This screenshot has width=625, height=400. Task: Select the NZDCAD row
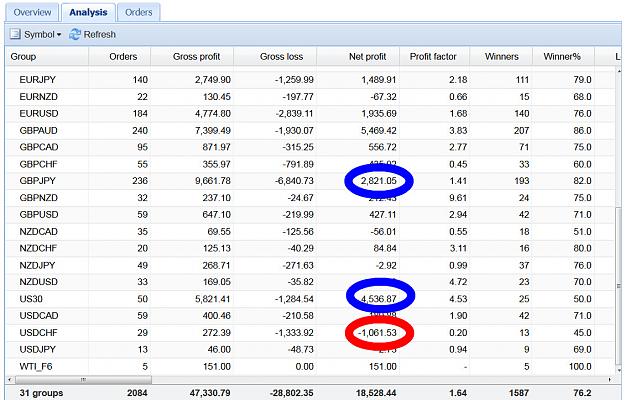tap(310, 231)
